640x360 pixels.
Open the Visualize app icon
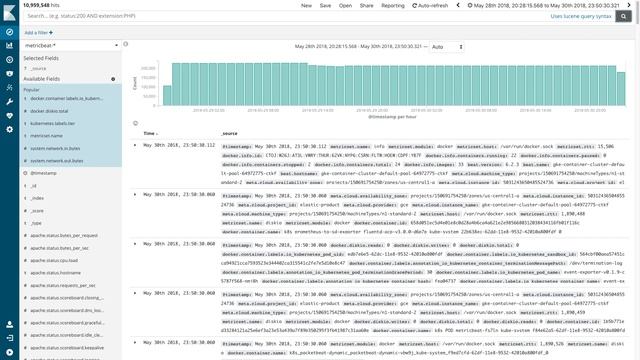pyautogui.click(x=9, y=46)
